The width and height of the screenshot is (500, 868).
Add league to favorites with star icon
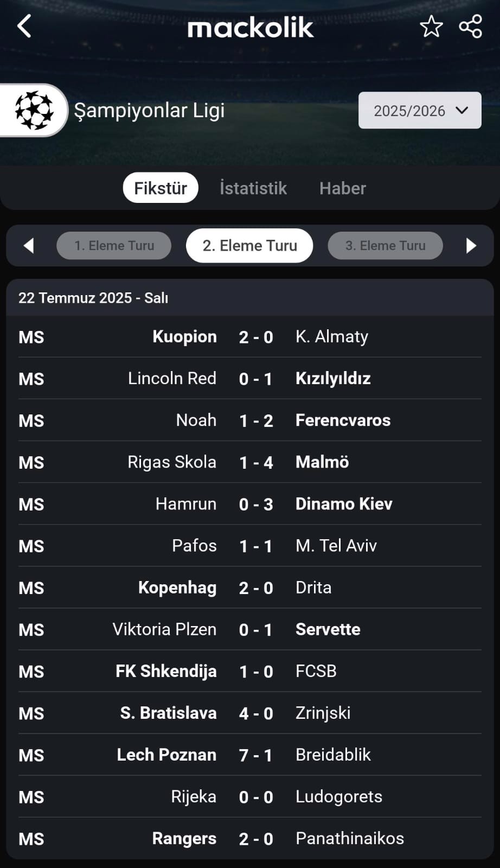[x=431, y=27]
